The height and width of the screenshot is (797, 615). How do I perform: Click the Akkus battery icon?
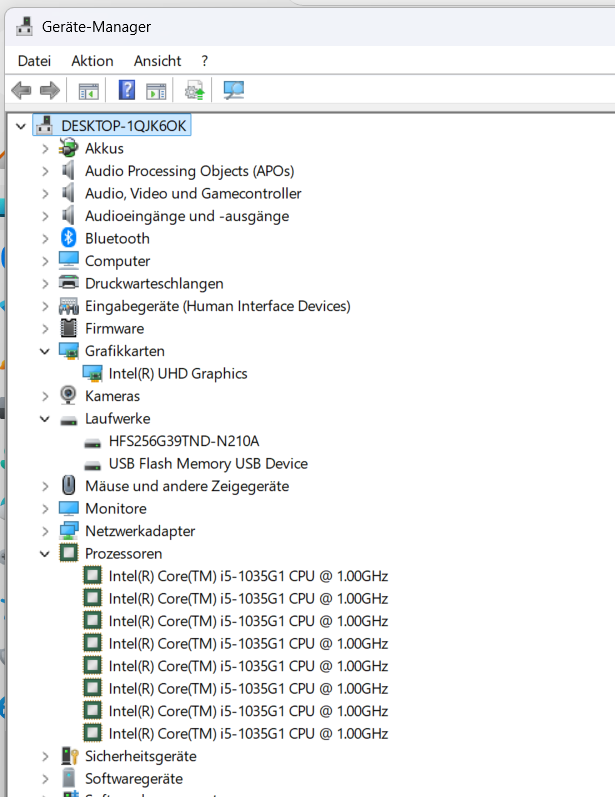(68, 148)
